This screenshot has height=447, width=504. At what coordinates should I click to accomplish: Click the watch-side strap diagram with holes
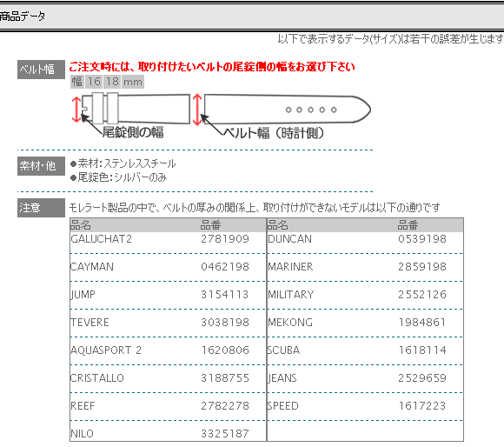click(288, 109)
